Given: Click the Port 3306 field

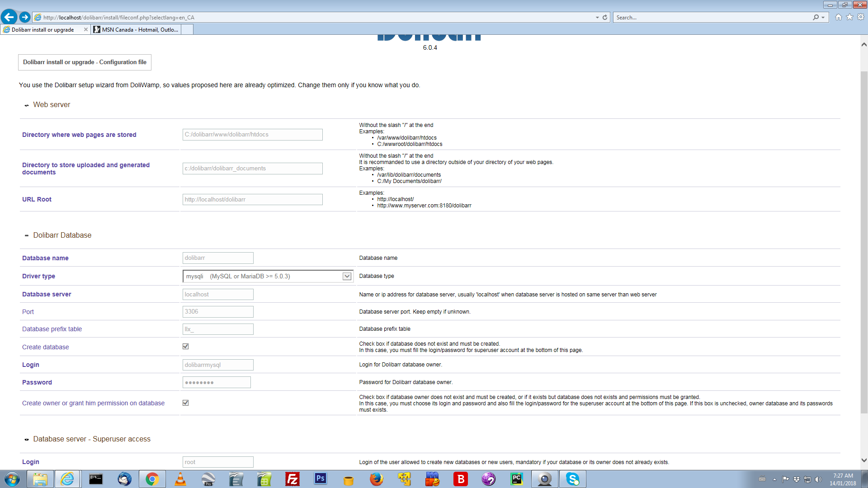Looking at the screenshot, I should pos(218,312).
